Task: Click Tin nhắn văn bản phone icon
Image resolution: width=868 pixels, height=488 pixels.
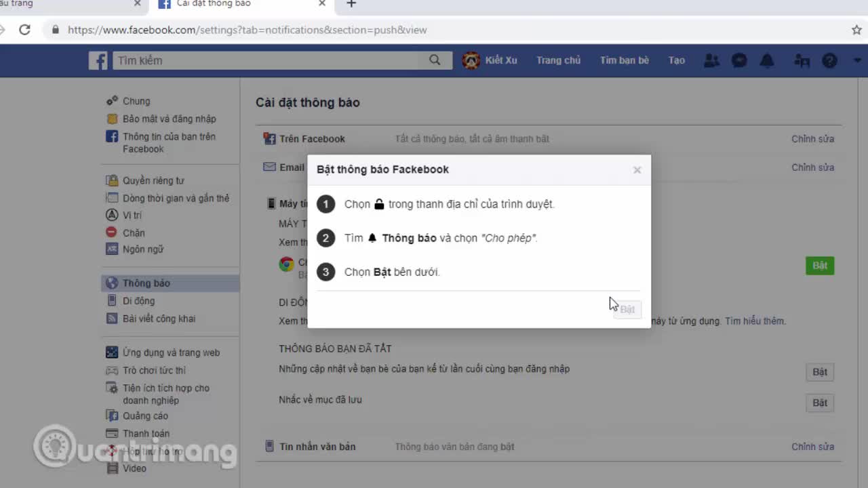Action: (x=269, y=447)
